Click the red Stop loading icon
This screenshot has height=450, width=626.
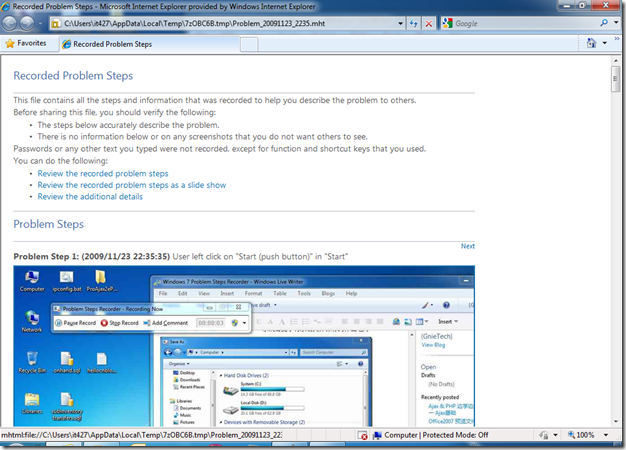[x=429, y=24]
